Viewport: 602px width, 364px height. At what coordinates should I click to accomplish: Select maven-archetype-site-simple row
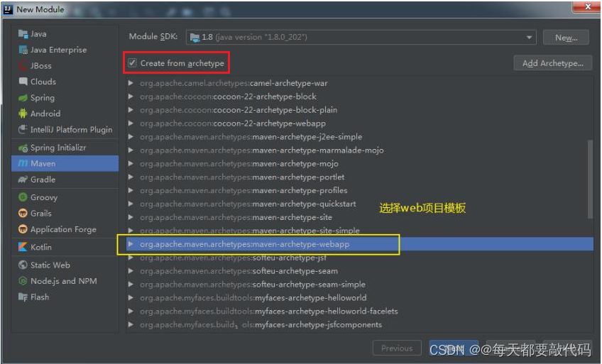pos(360,231)
